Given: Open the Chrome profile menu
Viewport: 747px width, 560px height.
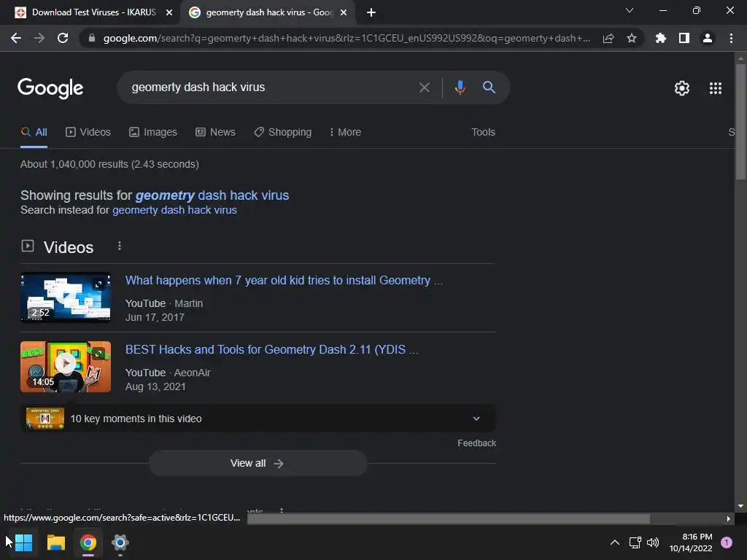Looking at the screenshot, I should point(708,38).
